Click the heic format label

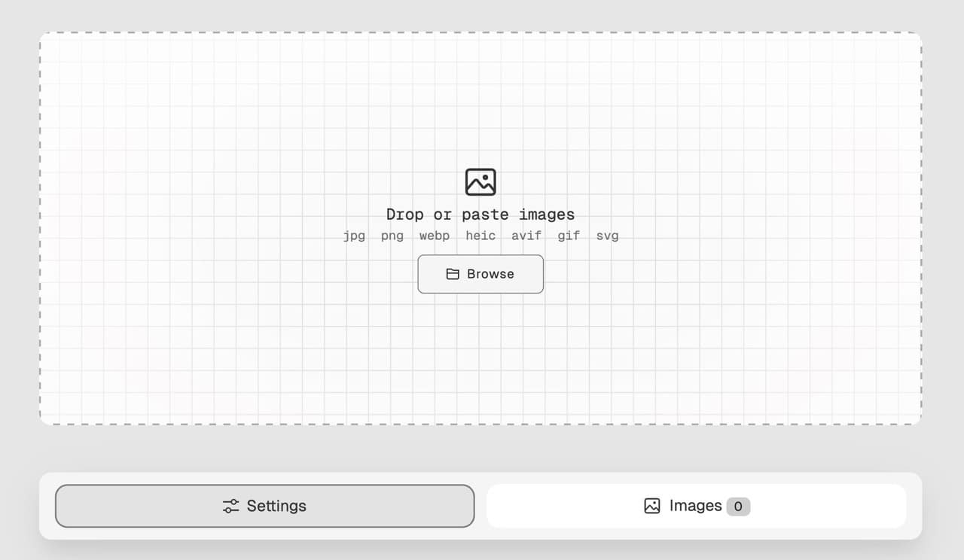point(480,236)
